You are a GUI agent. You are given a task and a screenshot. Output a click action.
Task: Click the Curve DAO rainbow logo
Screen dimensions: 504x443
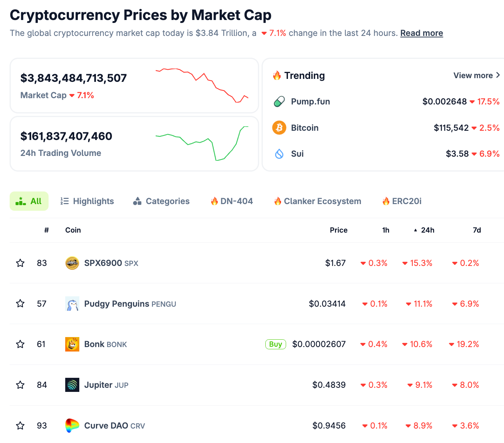click(73, 426)
